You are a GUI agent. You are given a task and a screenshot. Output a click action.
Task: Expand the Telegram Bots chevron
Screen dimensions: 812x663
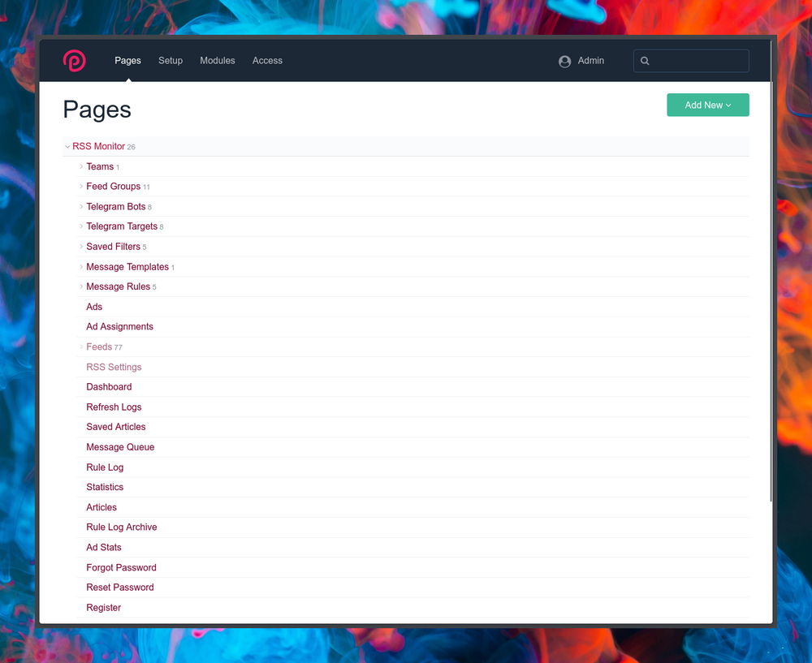[81, 207]
